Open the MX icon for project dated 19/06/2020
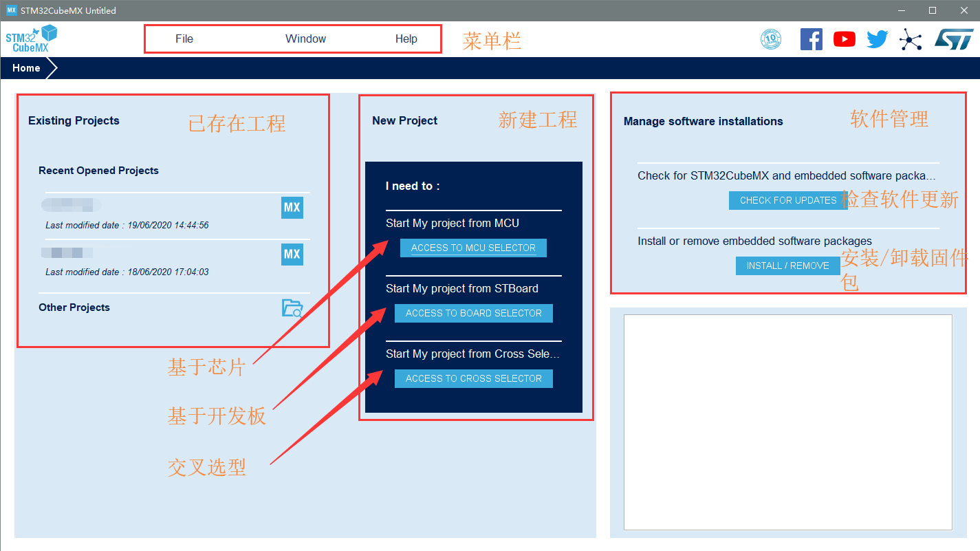980x551 pixels. coord(292,208)
